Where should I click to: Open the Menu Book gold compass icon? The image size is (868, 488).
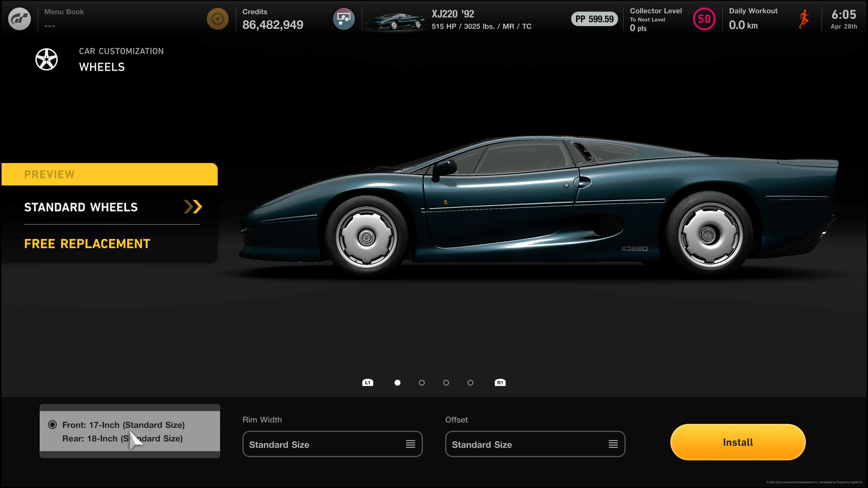coord(218,19)
